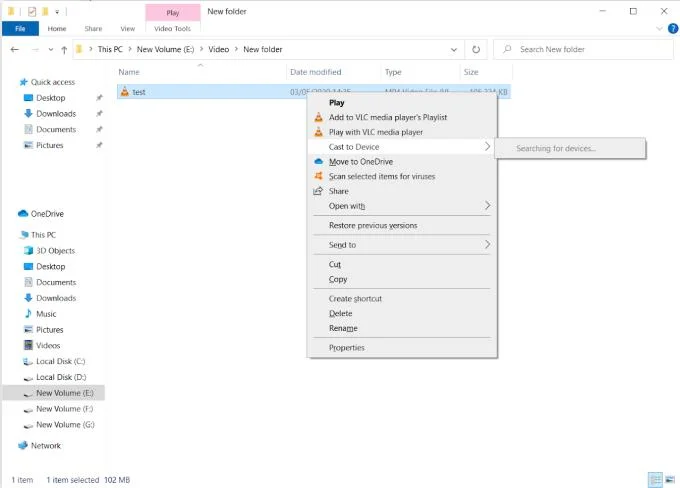The image size is (680, 488).
Task: Open the address bar history dropdown
Action: coord(454,49)
